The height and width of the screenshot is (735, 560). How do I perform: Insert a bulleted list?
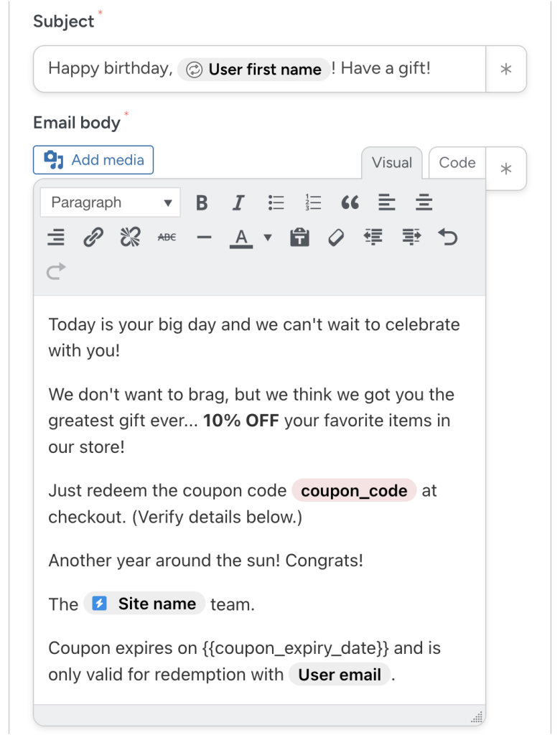coord(276,202)
